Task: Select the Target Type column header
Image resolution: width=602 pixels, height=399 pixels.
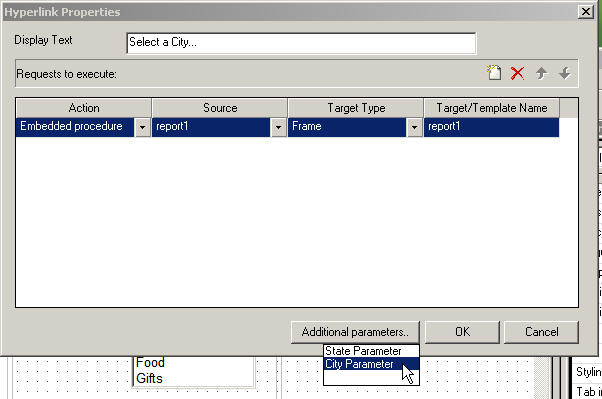Action: coord(356,108)
